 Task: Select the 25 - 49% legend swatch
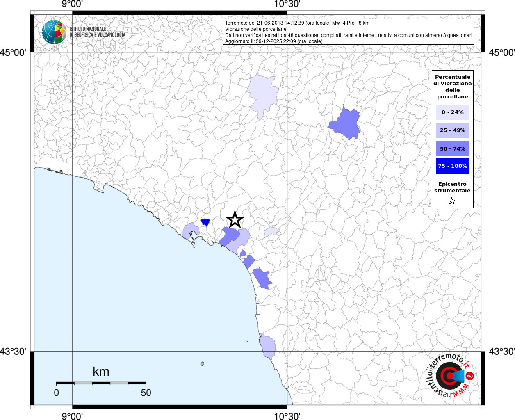point(453,130)
